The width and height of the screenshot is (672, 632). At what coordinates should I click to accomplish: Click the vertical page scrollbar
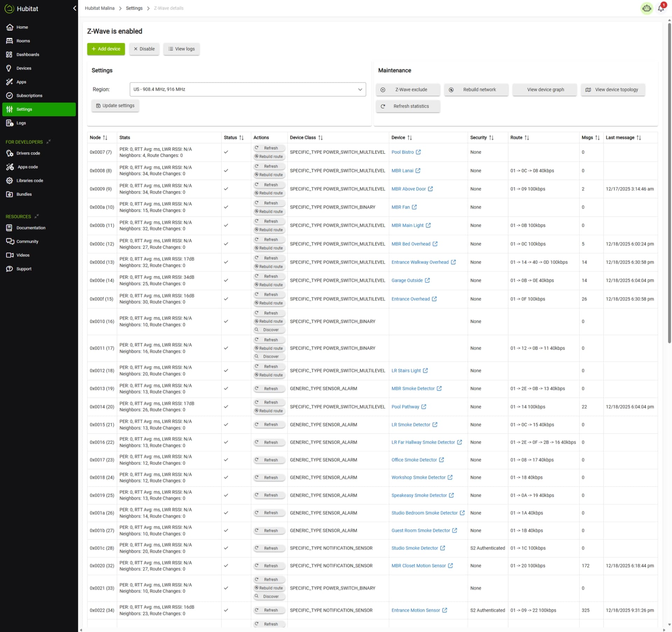click(x=669, y=182)
